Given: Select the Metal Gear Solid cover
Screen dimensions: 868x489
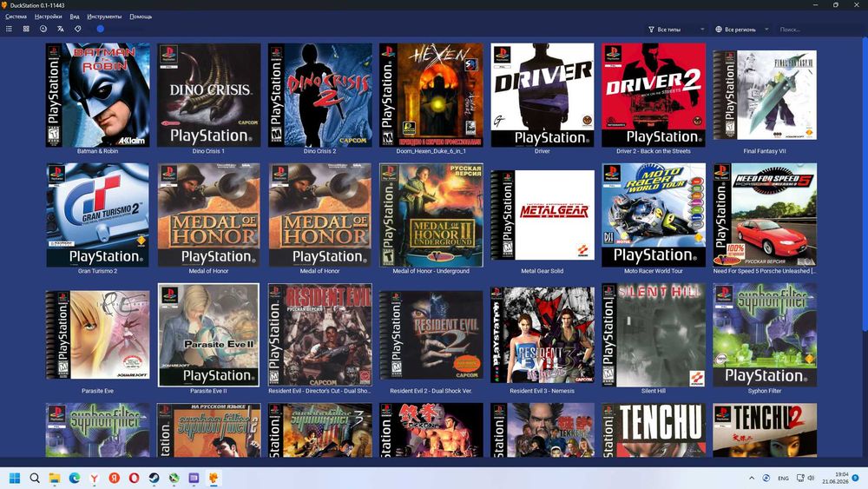Looking at the screenshot, I should tap(542, 215).
